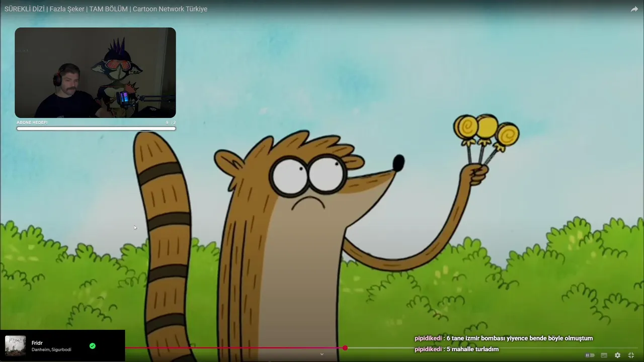Click the green saved checkmark icon
644x362 pixels.
click(92, 346)
